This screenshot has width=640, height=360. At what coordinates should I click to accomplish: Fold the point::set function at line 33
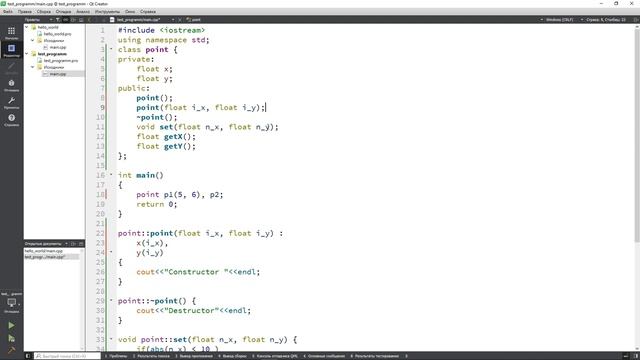[x=111, y=339]
